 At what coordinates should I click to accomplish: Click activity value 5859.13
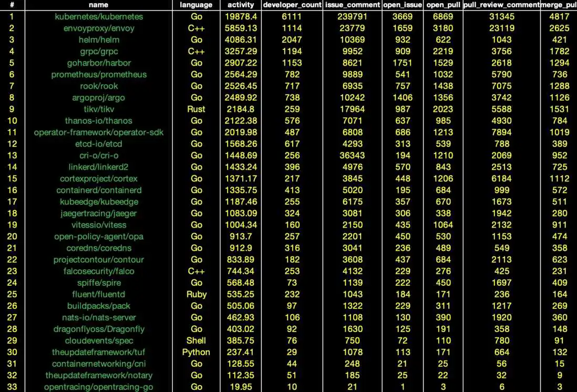(241, 28)
